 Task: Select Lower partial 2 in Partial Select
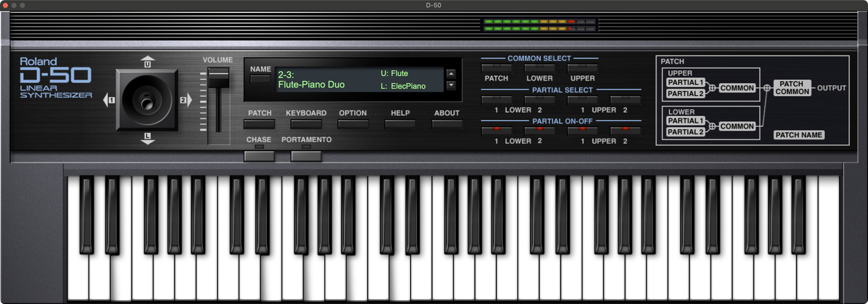coord(539,99)
